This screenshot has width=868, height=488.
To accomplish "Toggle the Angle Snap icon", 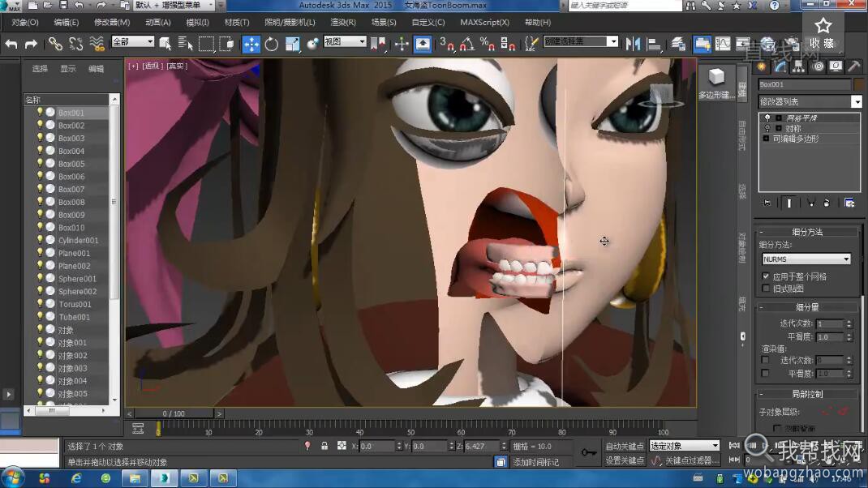I will (466, 44).
